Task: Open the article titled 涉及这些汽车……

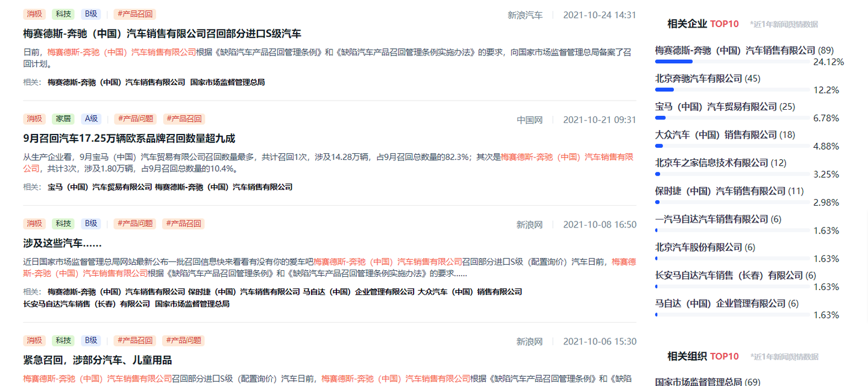Action: [x=62, y=243]
